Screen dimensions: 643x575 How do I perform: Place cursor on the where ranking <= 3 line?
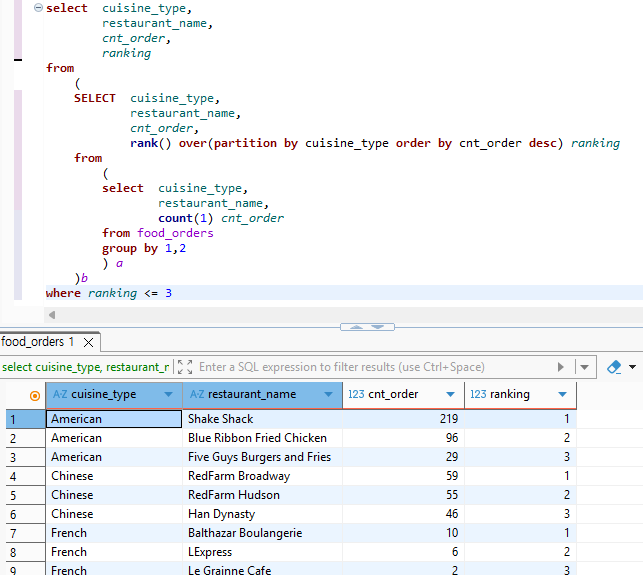point(344,293)
